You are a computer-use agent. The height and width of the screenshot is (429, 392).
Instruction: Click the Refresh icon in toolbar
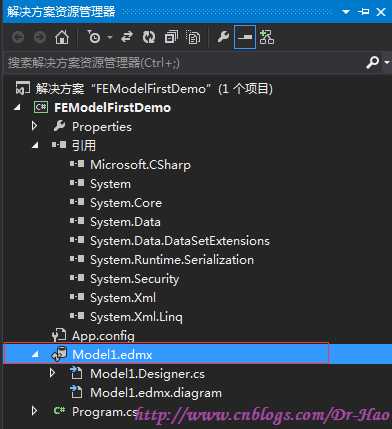tap(149, 37)
